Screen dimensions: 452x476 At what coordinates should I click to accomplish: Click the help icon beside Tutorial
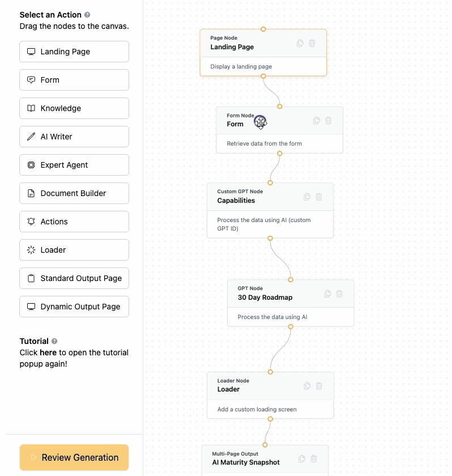pos(54,342)
